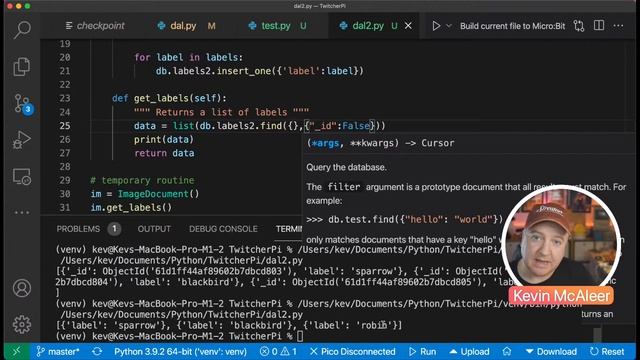Open the Accounts menu icon
640x360 pixels.
pos(22,288)
